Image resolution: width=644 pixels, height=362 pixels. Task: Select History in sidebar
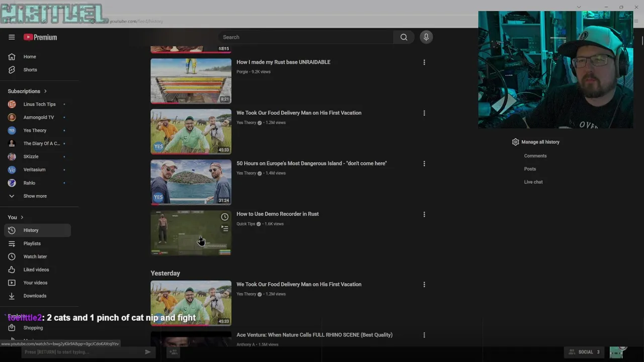pos(38,230)
